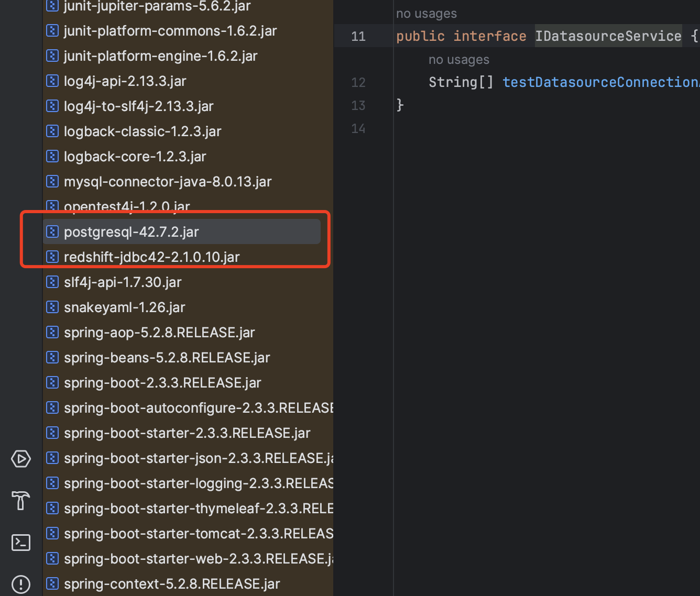
Task: Click the no usages hint above line 12
Action: click(x=459, y=60)
